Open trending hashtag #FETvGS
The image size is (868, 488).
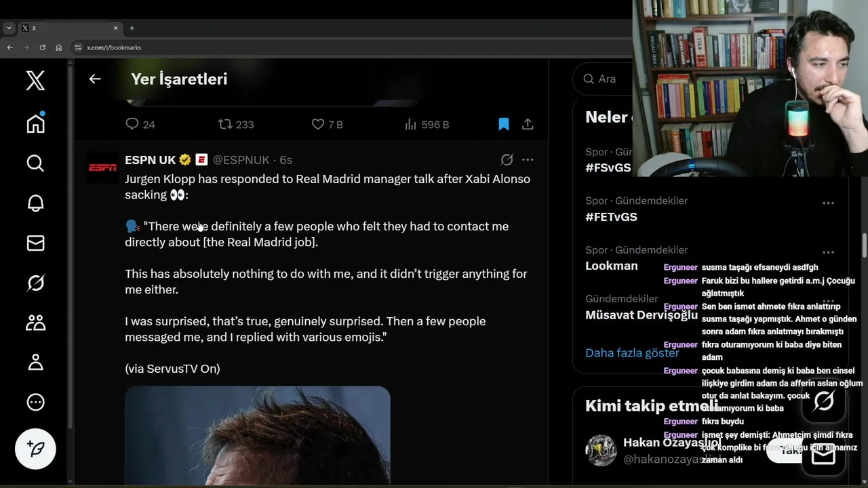(611, 217)
